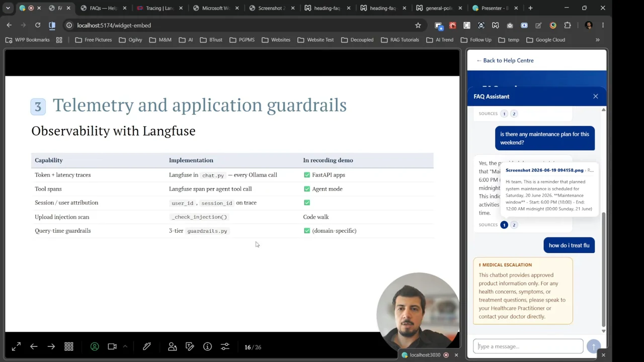The width and height of the screenshot is (644, 362).
Task: Switch to the Tracing | Langfuse tab
Action: 160,8
